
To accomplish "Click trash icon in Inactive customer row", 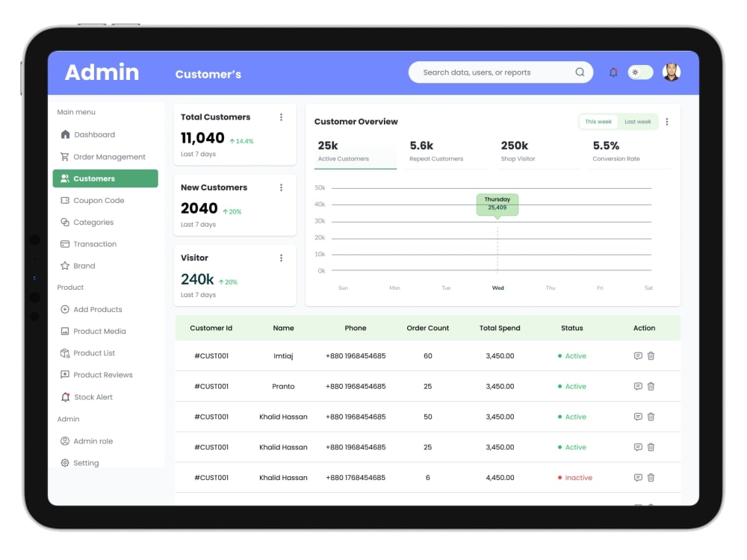I will [x=651, y=478].
